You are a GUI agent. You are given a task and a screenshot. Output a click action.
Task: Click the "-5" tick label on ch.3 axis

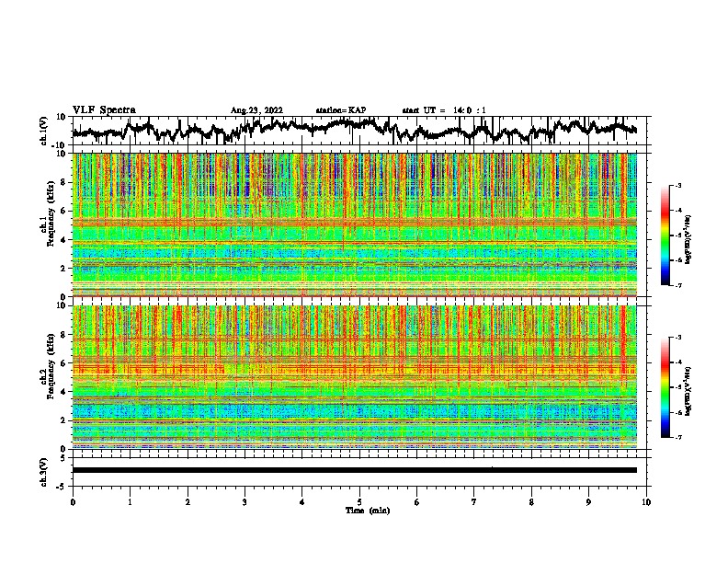pos(62,487)
